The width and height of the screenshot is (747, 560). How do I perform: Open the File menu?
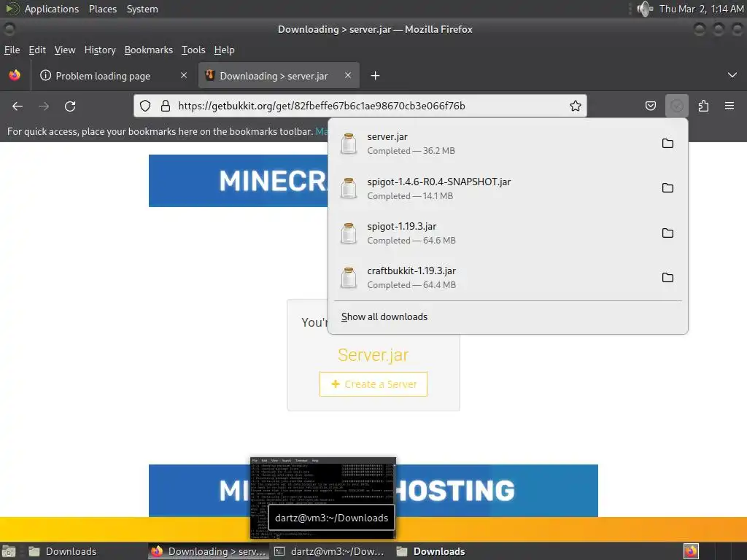point(12,50)
